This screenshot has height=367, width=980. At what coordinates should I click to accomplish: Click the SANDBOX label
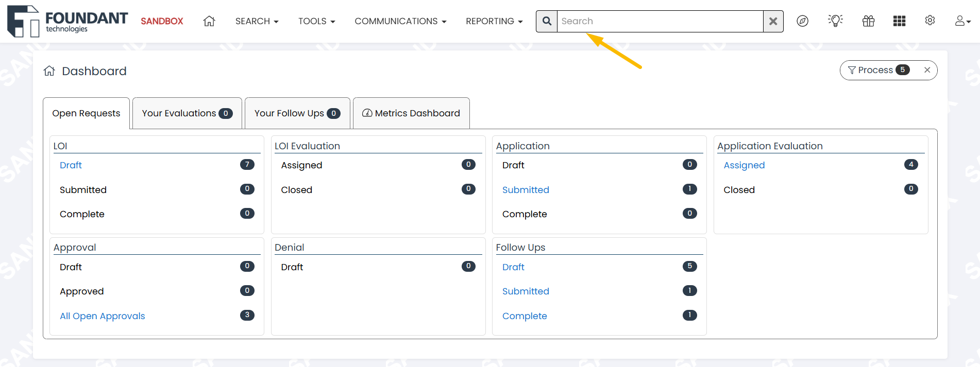point(162,21)
